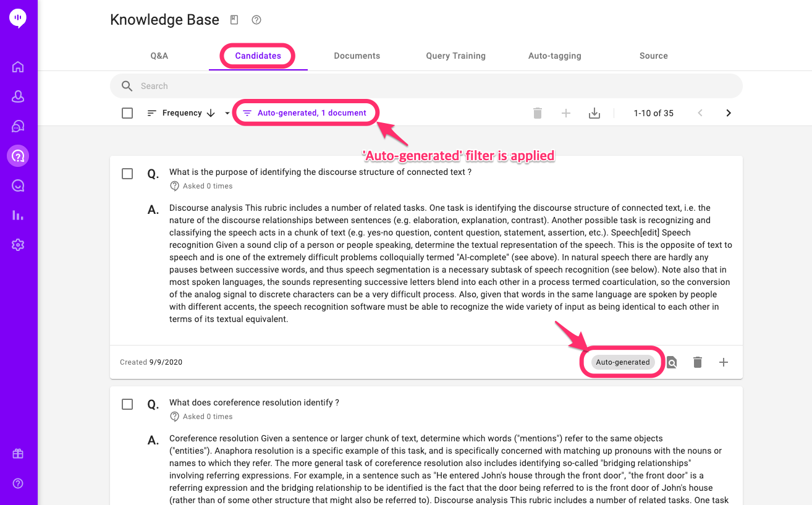Viewport: 812px width, 505px height.
Task: Open the bar chart analytics icon
Action: coord(18,215)
